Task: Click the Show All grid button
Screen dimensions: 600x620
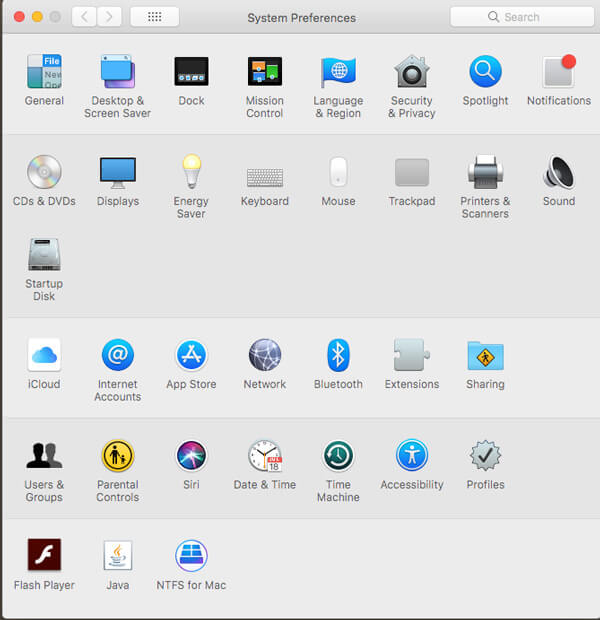Action: 154,17
